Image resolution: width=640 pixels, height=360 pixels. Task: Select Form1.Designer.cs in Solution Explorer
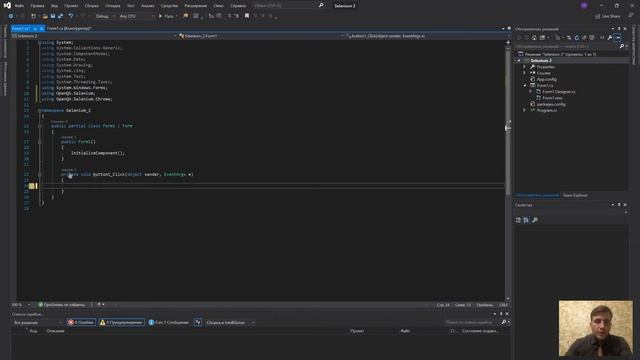pyautogui.click(x=558, y=91)
